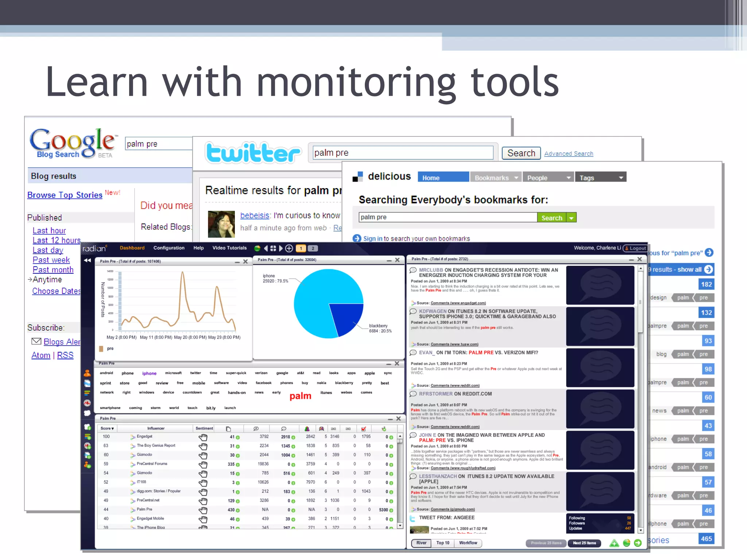Click the white cloud icon in Radian6 sidebar
Image resolution: width=747 pixels, height=560 pixels.
87,413
